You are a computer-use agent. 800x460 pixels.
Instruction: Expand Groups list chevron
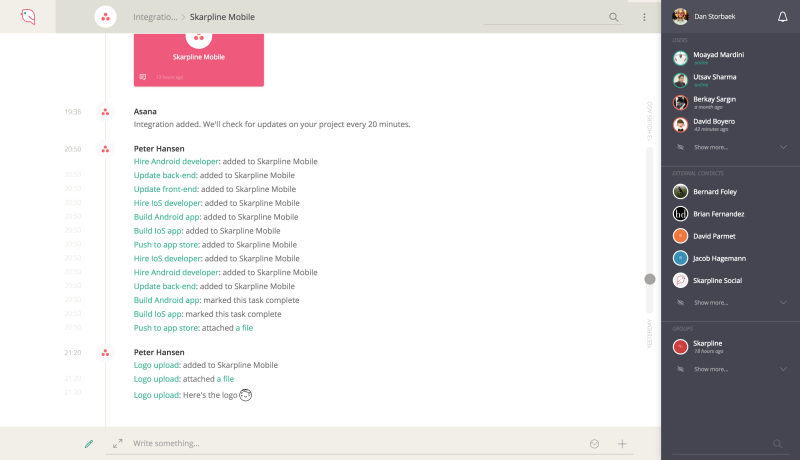click(x=783, y=369)
